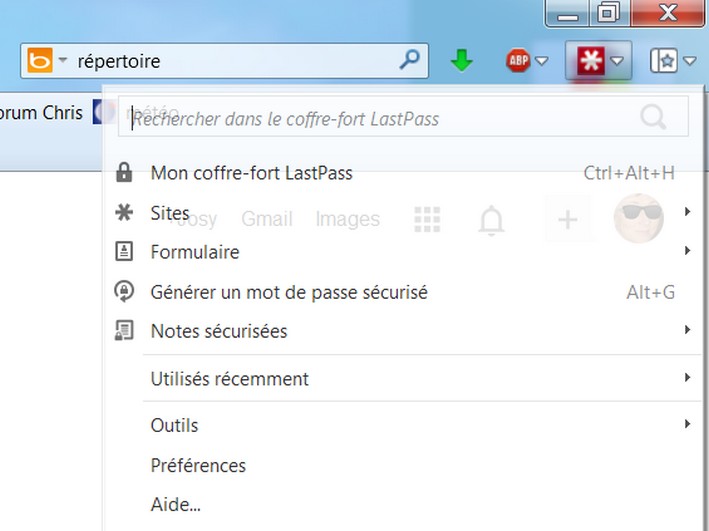Open the LastPass button dropdown arrow
This screenshot has height=531, width=709.
click(x=617, y=60)
